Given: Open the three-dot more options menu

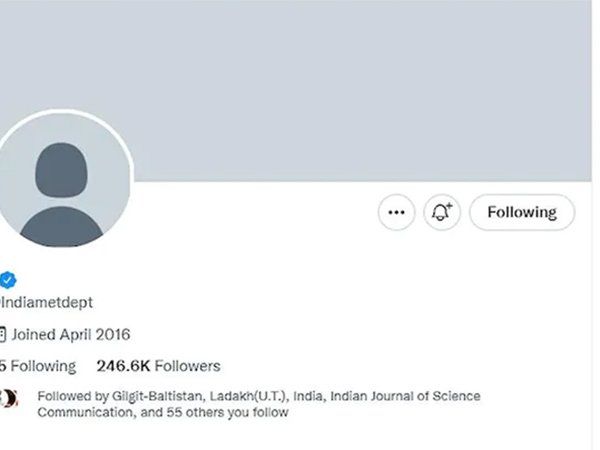Looking at the screenshot, I should [397, 212].
